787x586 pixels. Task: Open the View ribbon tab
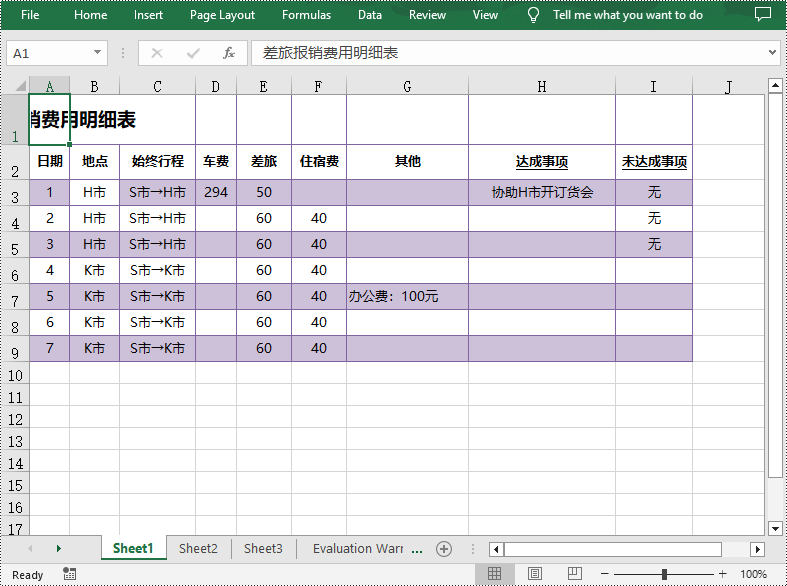pyautogui.click(x=485, y=15)
